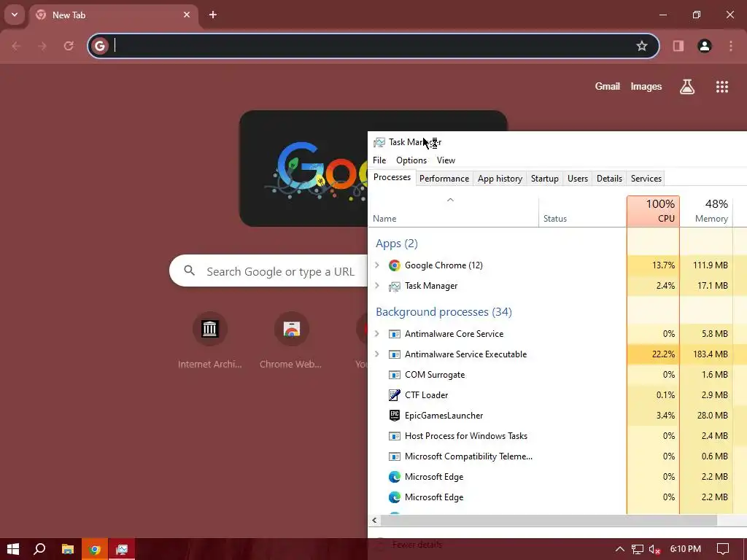Open Search Labs flask icon
The image size is (747, 560).
pyautogui.click(x=687, y=87)
